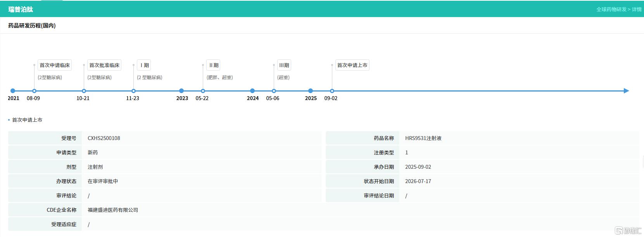Click the 05-06 timeline marker dot
The height and width of the screenshot is (237, 644).
(274, 91)
